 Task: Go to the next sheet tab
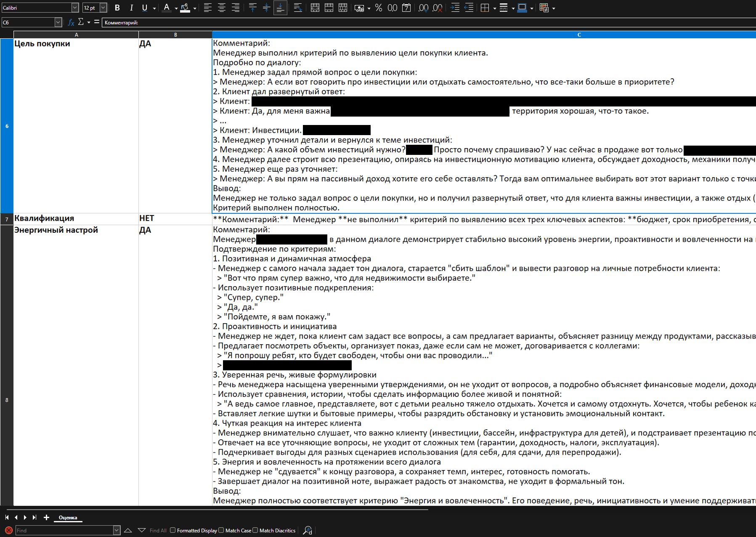click(x=25, y=518)
